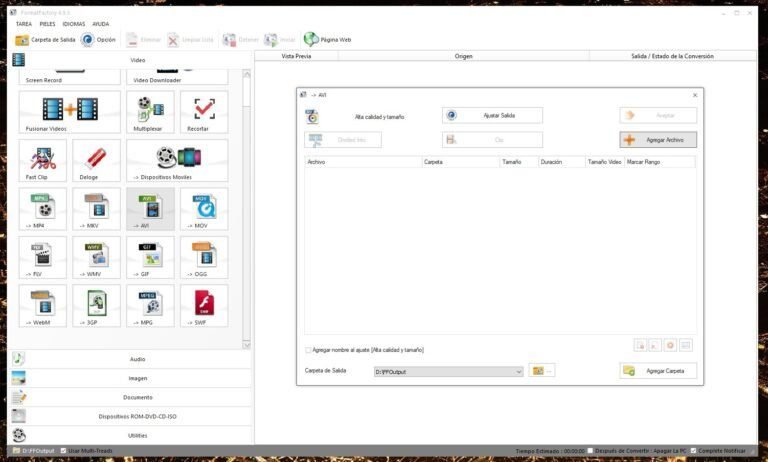Click the Origen column header
Screen dimensions: 768x462
pos(463,56)
